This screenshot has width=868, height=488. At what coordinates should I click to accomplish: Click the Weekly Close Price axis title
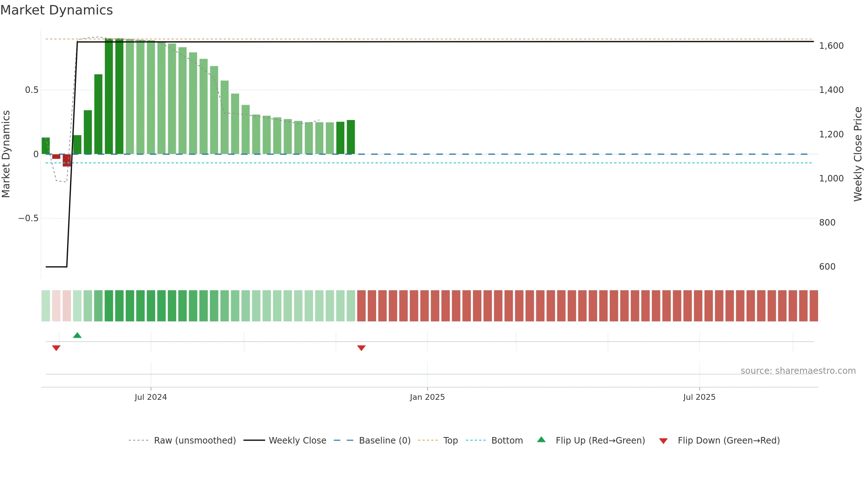858,154
